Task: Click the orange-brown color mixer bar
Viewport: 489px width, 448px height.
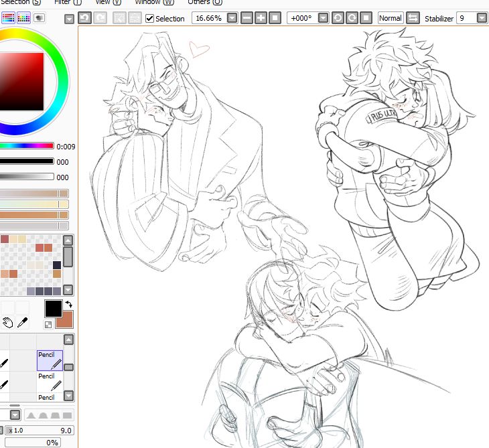Action: tap(34, 215)
